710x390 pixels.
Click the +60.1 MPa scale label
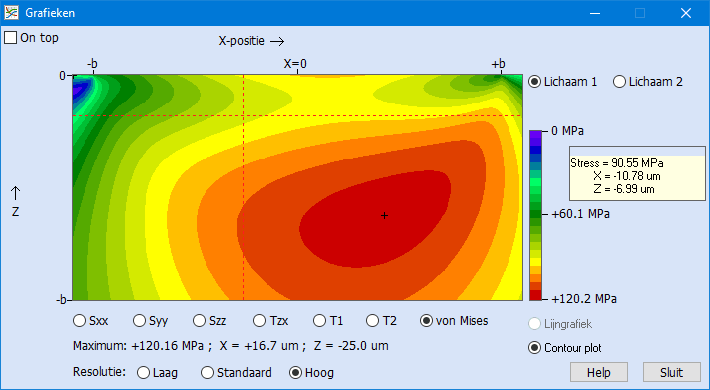(580, 214)
